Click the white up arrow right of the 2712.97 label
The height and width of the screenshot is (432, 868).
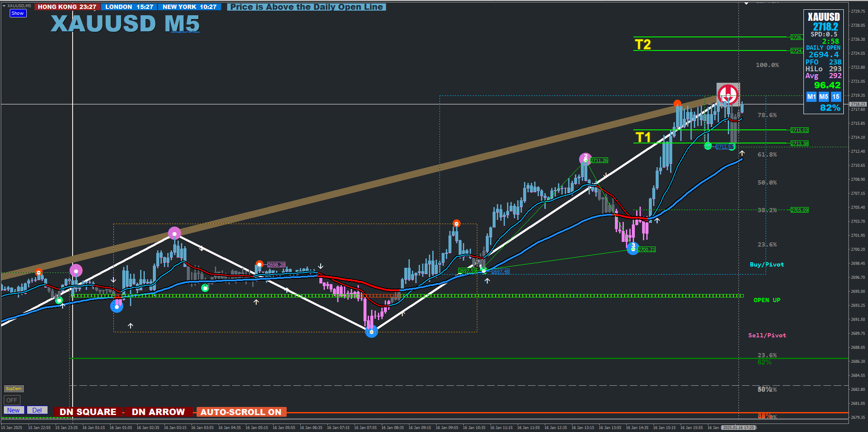742,153
